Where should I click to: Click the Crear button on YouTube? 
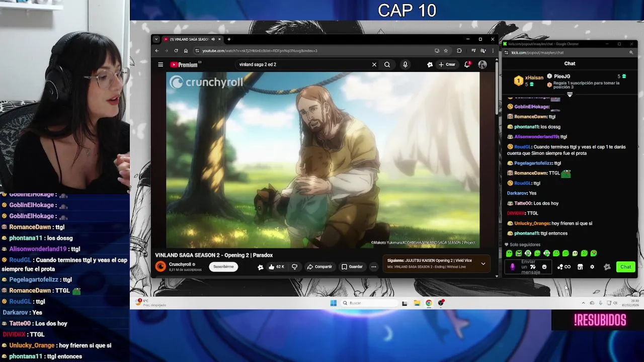point(447,64)
